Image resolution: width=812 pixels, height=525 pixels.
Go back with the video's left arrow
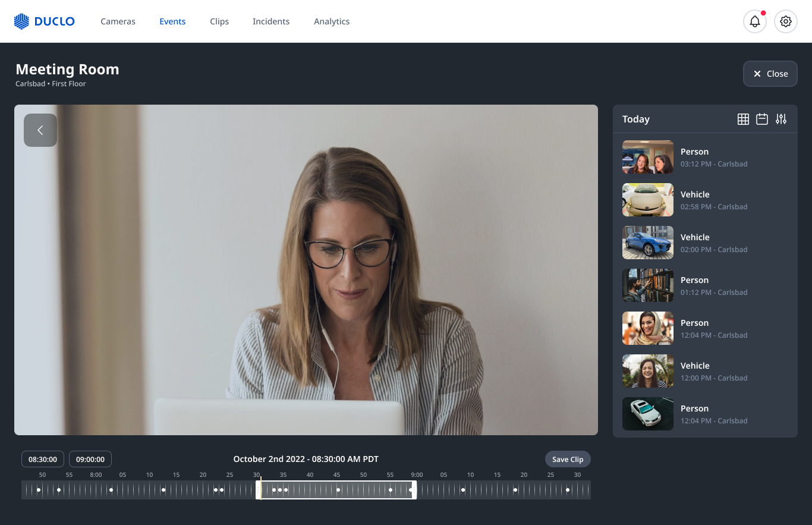(x=40, y=130)
